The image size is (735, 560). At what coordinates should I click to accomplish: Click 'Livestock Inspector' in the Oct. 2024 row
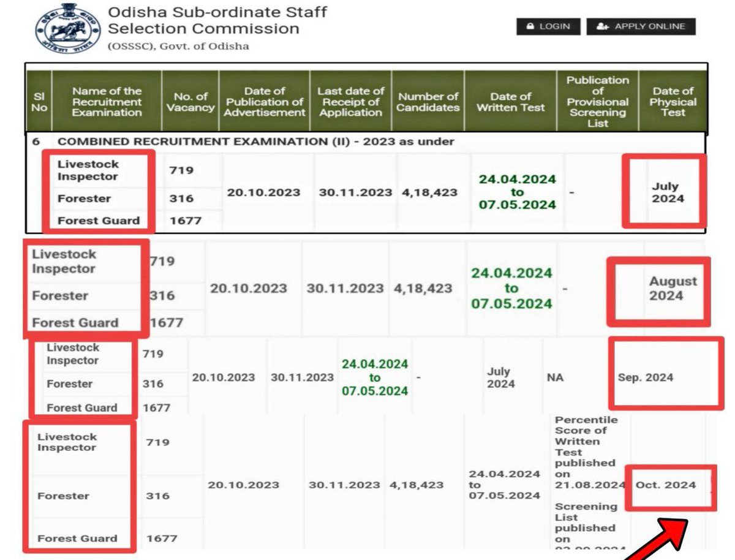pyautogui.click(x=67, y=442)
